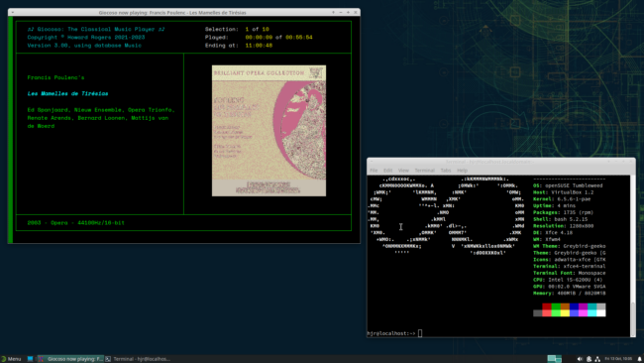Image resolution: width=644 pixels, height=363 pixels.
Task: Click the bright yellow swatch in neofetch palette
Action: [565, 313]
